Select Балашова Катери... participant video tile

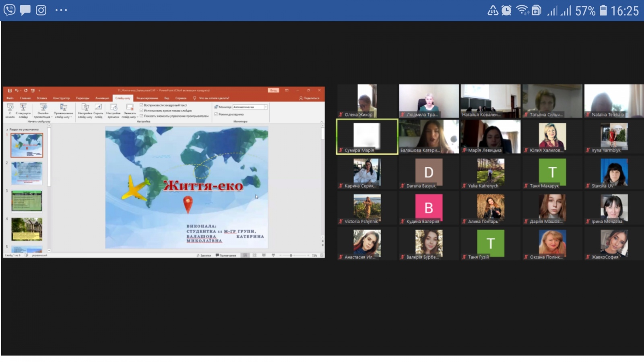[x=429, y=137]
